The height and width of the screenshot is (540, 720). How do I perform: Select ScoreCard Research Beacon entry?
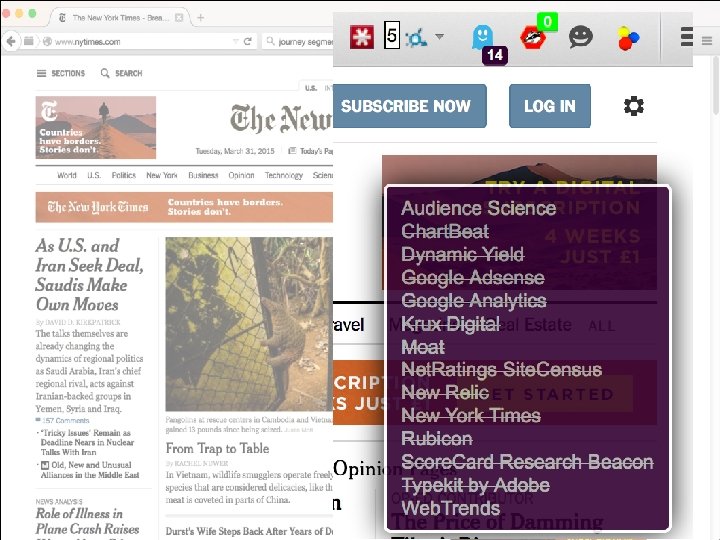527,462
